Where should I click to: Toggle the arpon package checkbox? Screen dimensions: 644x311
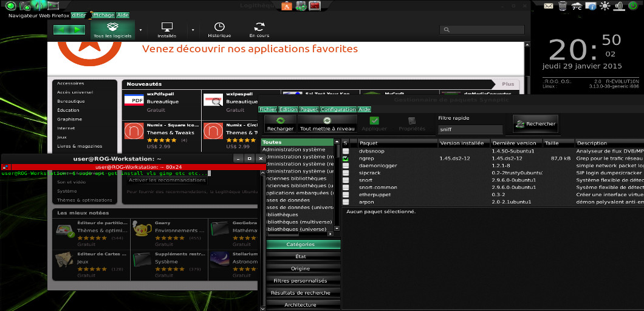pyautogui.click(x=346, y=202)
